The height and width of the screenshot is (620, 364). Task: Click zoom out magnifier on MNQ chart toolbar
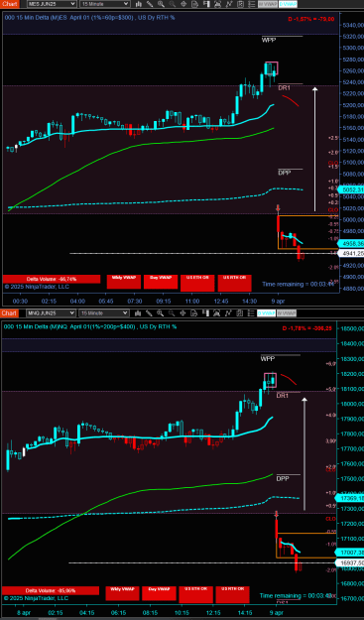pyautogui.click(x=172, y=313)
